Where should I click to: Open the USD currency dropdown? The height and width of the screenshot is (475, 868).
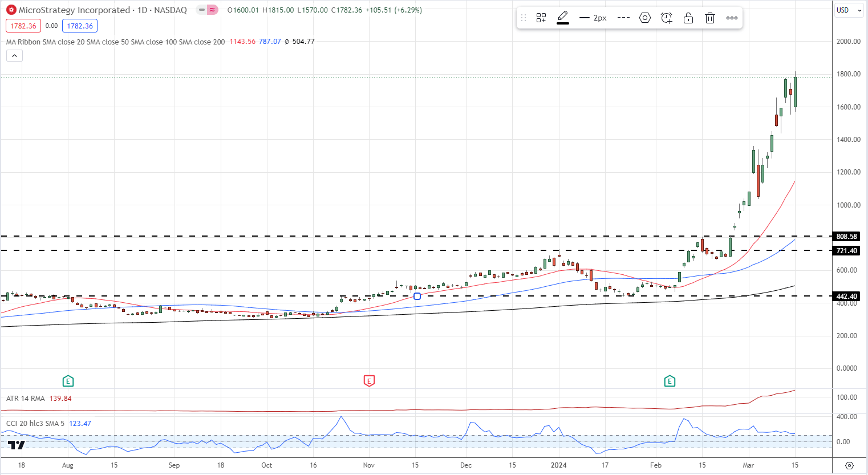(848, 10)
